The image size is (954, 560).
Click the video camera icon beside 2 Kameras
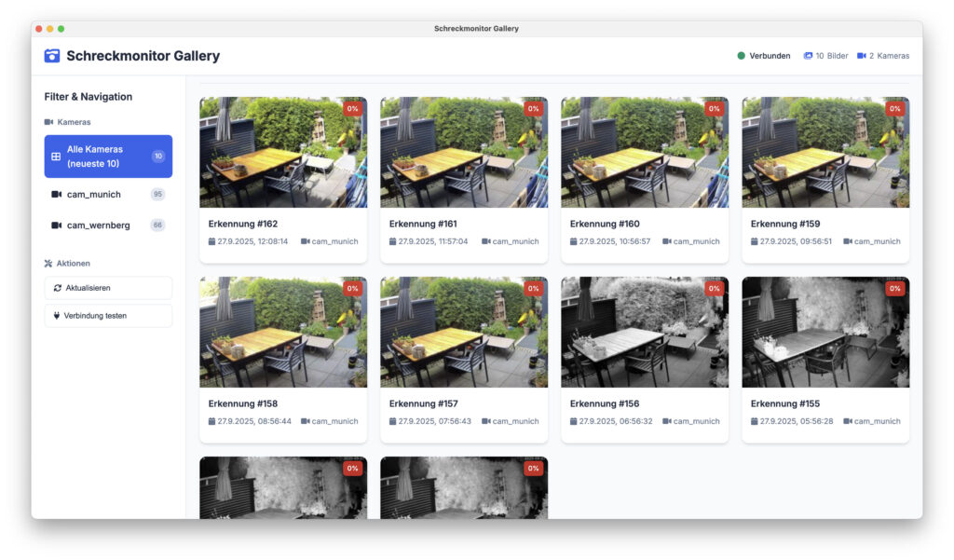pyautogui.click(x=862, y=56)
